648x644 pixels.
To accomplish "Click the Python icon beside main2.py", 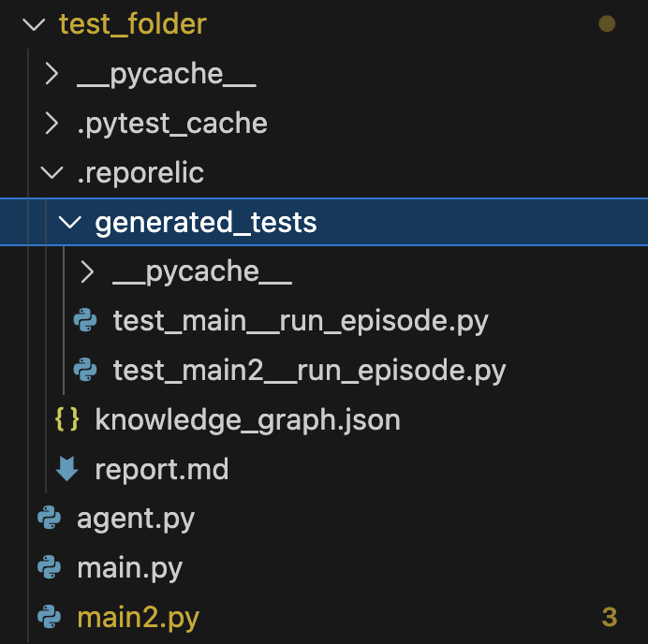I will [50, 617].
